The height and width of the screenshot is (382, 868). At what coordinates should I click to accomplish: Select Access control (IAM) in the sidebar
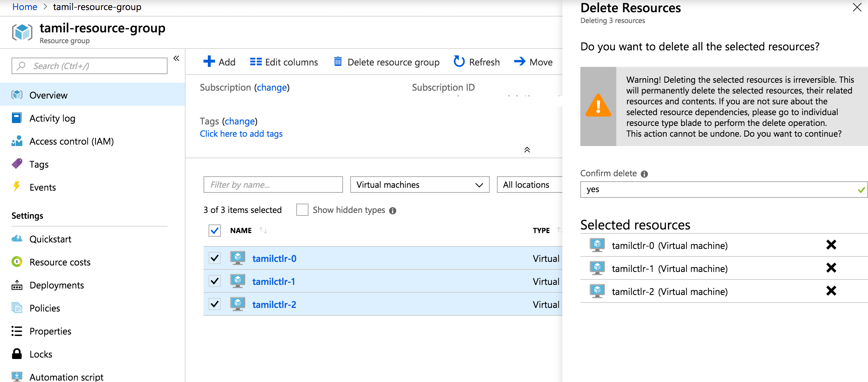(71, 141)
